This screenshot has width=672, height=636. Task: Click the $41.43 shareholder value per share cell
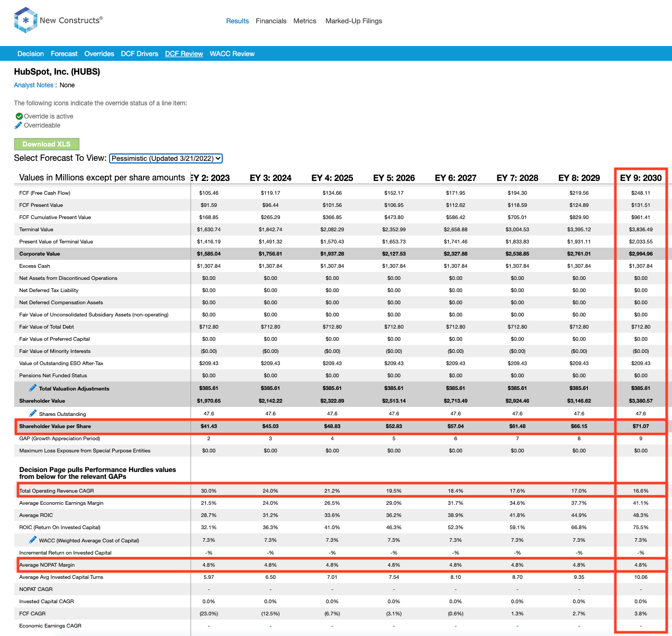[209, 426]
